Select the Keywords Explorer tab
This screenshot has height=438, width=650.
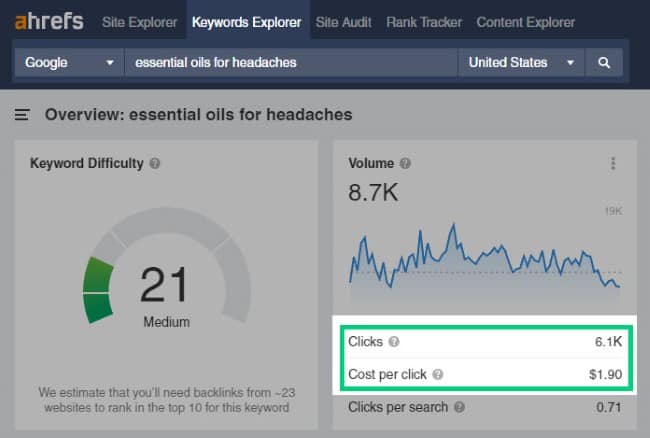[247, 22]
